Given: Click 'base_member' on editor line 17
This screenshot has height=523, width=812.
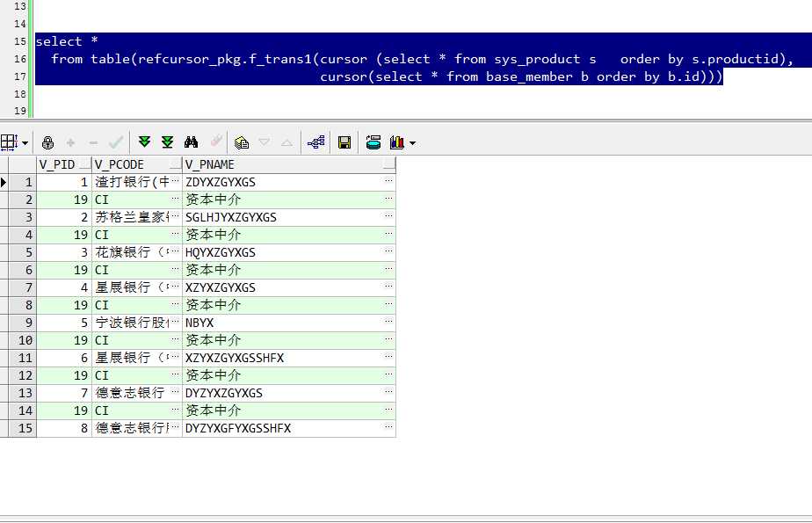Looking at the screenshot, I should pyautogui.click(x=529, y=76).
